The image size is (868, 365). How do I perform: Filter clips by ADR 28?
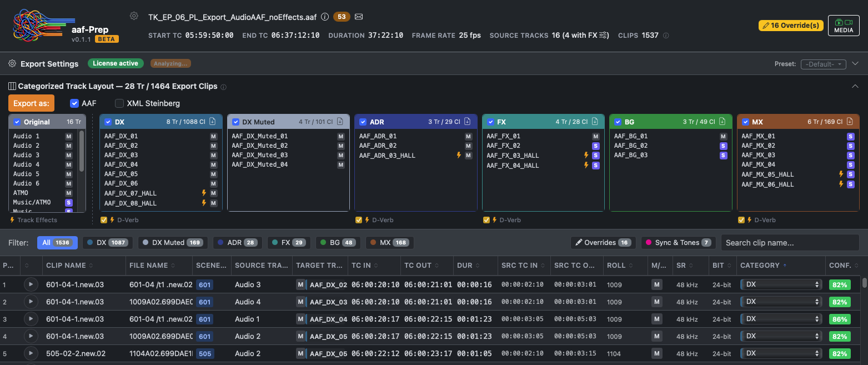pos(237,243)
